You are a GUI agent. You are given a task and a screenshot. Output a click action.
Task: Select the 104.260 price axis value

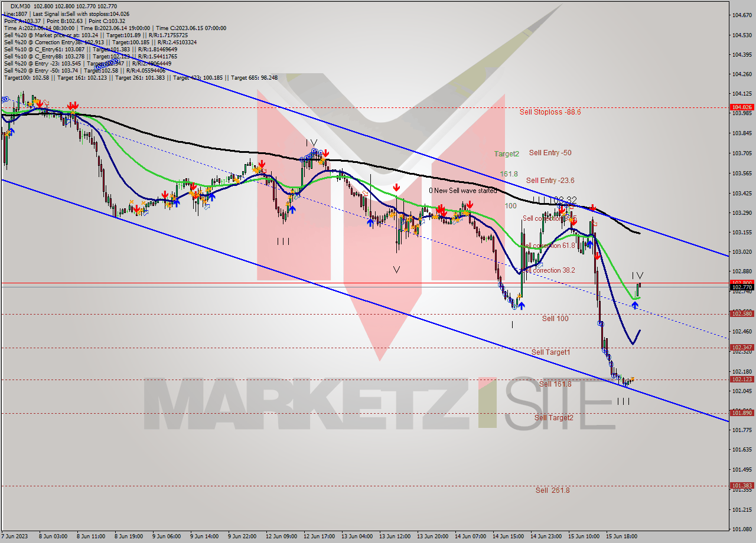[x=742, y=74]
